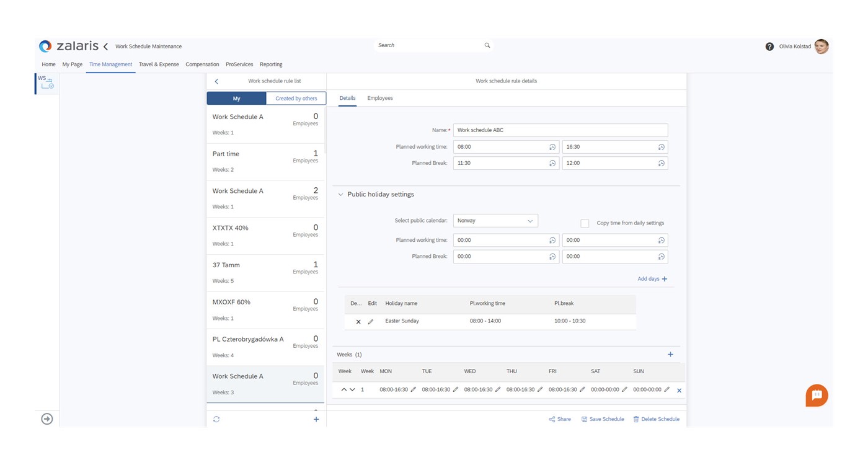This screenshot has height=465, width=868.
Task: Click the WS work schedule sidebar icon
Action: tap(46, 82)
